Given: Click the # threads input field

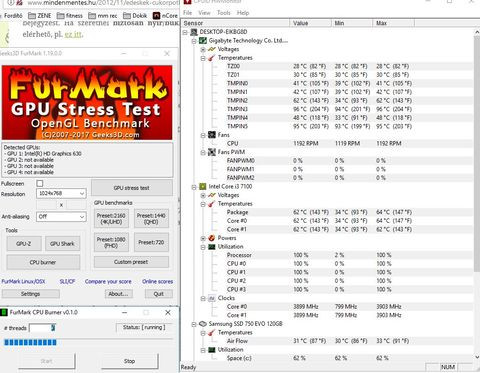Looking at the screenshot, I should click(x=42, y=328).
